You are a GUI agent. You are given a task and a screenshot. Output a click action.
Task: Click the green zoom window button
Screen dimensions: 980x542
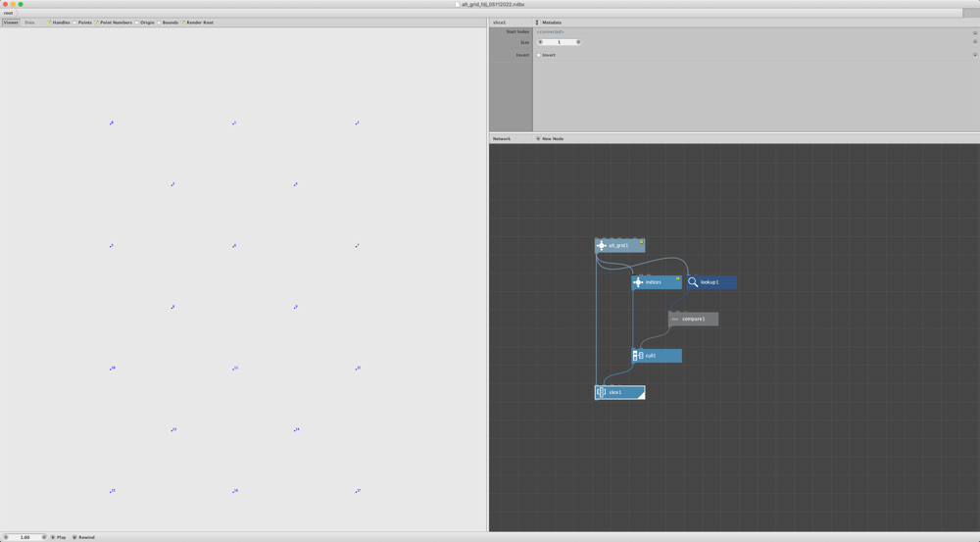pyautogui.click(x=21, y=4)
